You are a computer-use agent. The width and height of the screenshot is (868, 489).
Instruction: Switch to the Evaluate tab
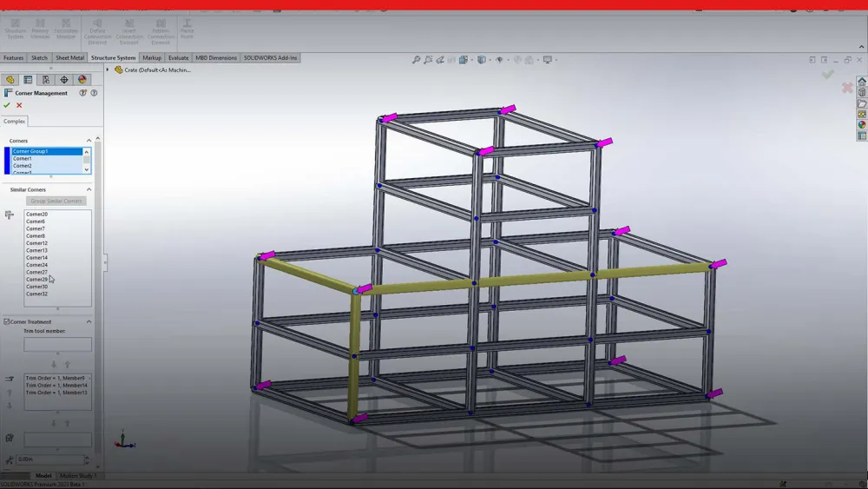[178, 57]
